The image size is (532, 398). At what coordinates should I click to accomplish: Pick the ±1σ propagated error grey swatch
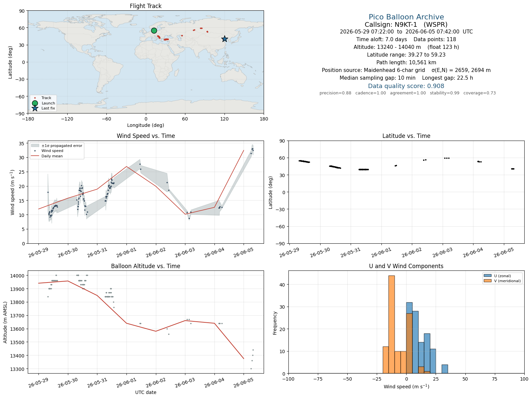tap(35, 146)
